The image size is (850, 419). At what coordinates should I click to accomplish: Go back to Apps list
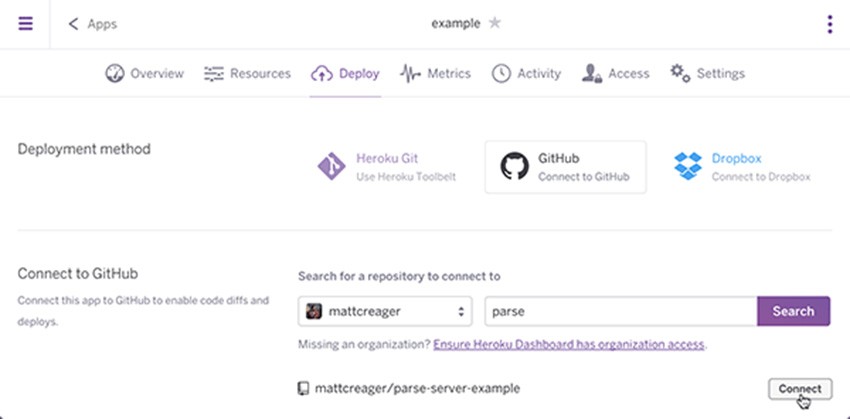coord(93,24)
